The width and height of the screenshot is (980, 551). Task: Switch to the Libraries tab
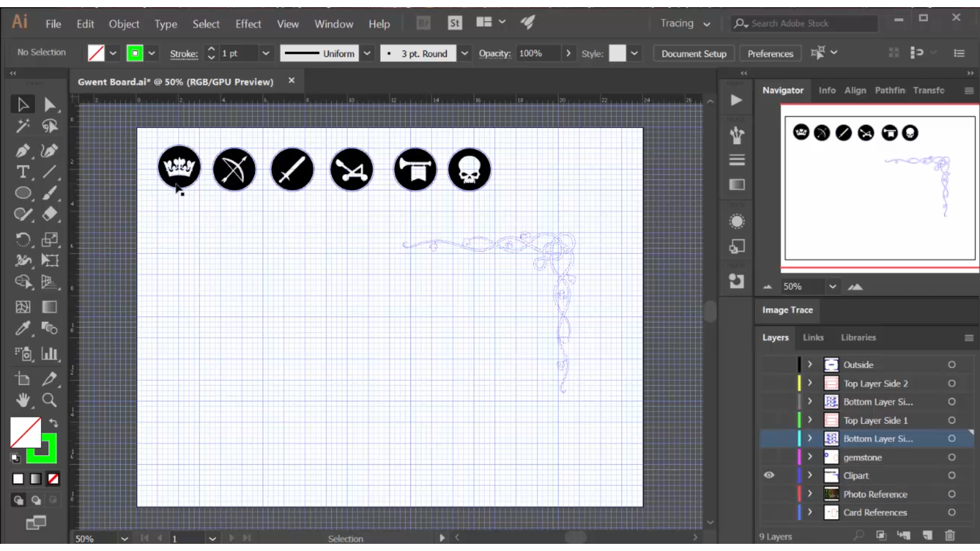click(x=858, y=338)
